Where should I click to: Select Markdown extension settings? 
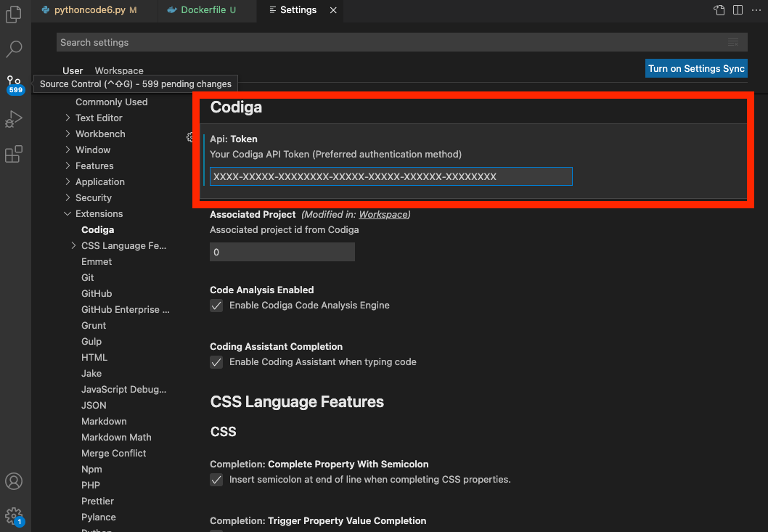[x=104, y=421]
